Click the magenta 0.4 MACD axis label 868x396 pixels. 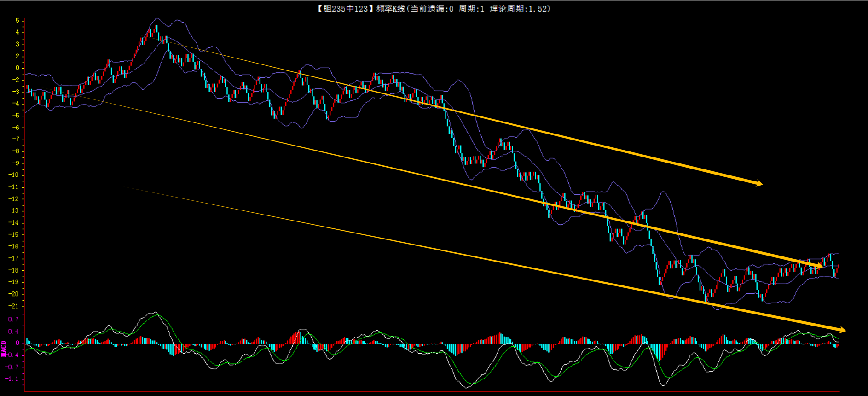13,332
